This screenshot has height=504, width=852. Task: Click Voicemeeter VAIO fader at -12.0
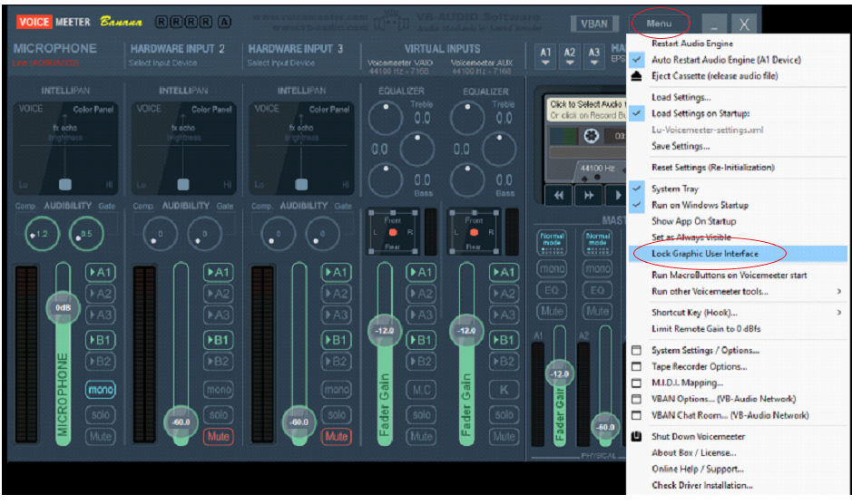(385, 331)
